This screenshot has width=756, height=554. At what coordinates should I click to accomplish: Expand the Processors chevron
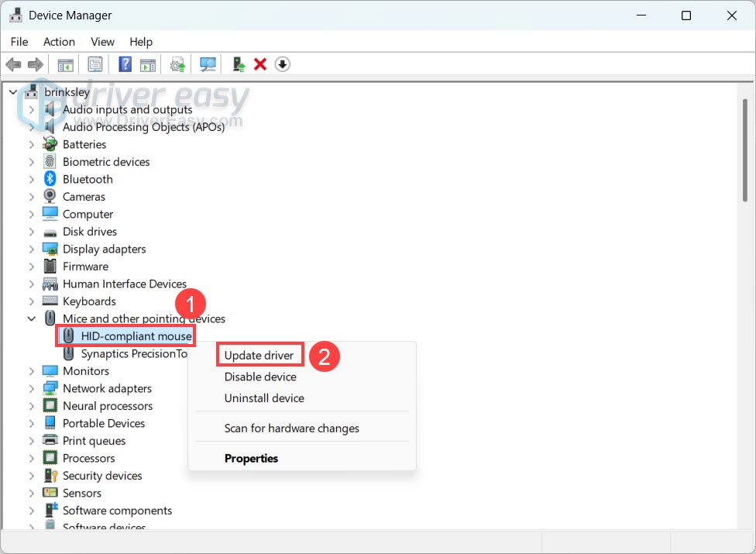click(31, 458)
